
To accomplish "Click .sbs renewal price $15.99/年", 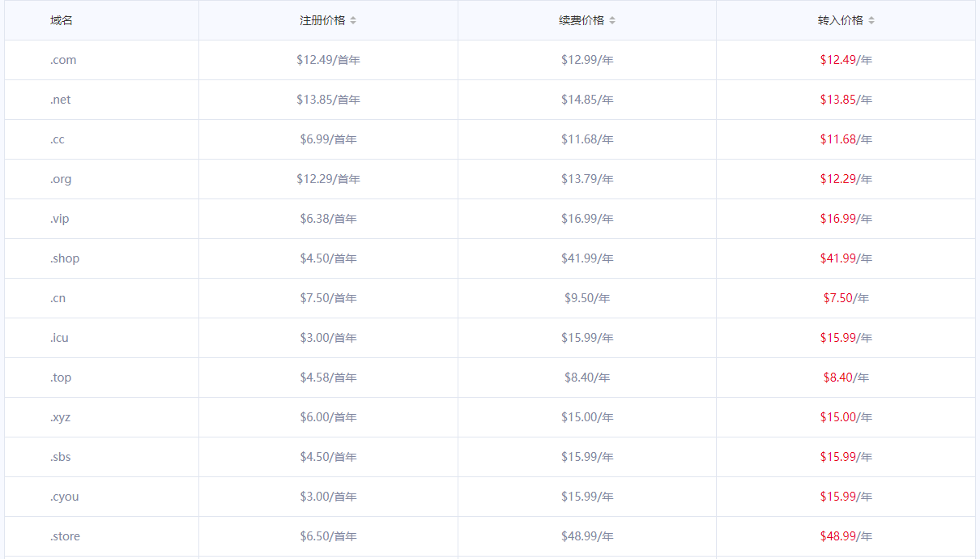I will coord(587,457).
